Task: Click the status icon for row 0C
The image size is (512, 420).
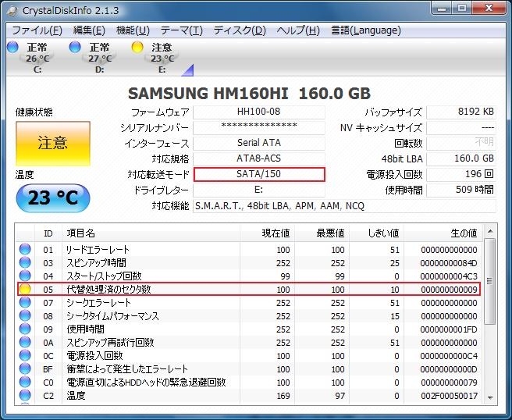Action: point(25,356)
